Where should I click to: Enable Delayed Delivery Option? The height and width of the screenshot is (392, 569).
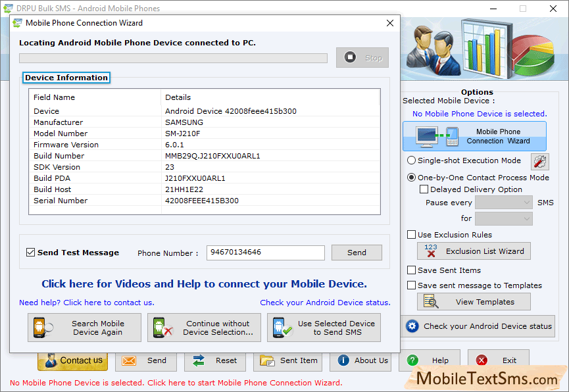(x=424, y=189)
